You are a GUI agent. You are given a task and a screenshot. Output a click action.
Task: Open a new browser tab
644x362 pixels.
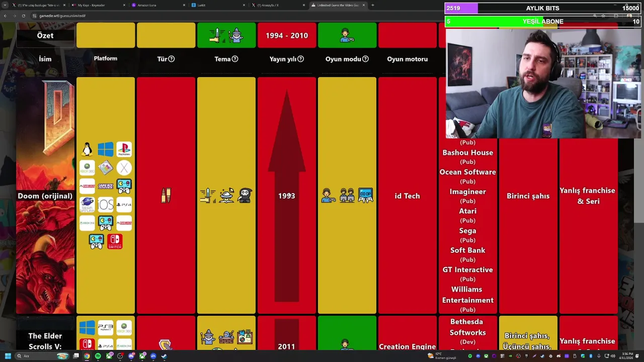372,5
